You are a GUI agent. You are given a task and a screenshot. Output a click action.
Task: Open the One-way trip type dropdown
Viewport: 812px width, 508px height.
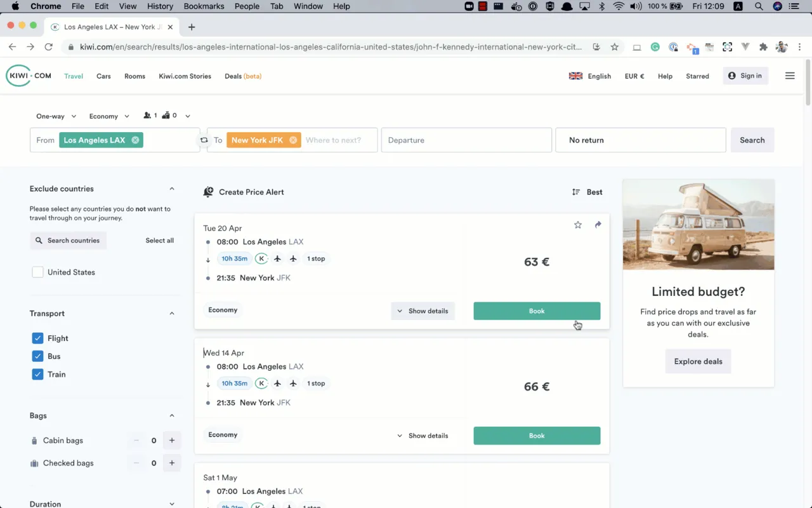(56, 116)
